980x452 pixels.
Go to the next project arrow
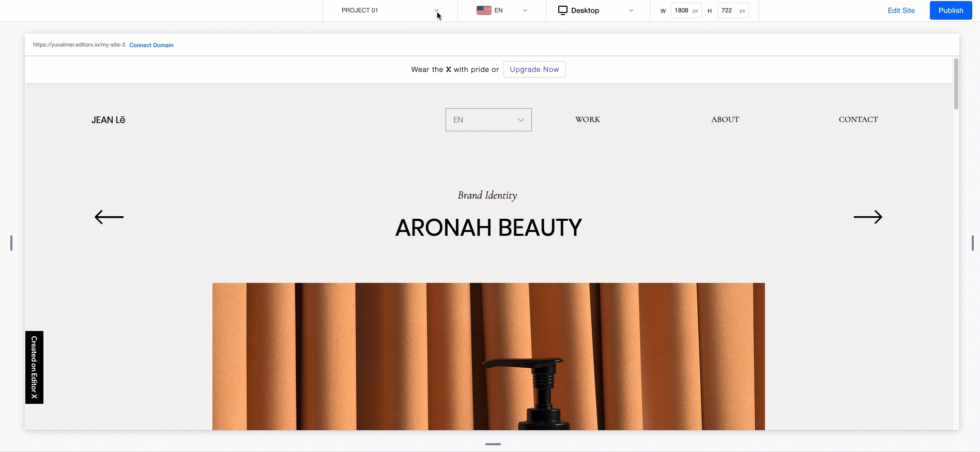coord(868,217)
